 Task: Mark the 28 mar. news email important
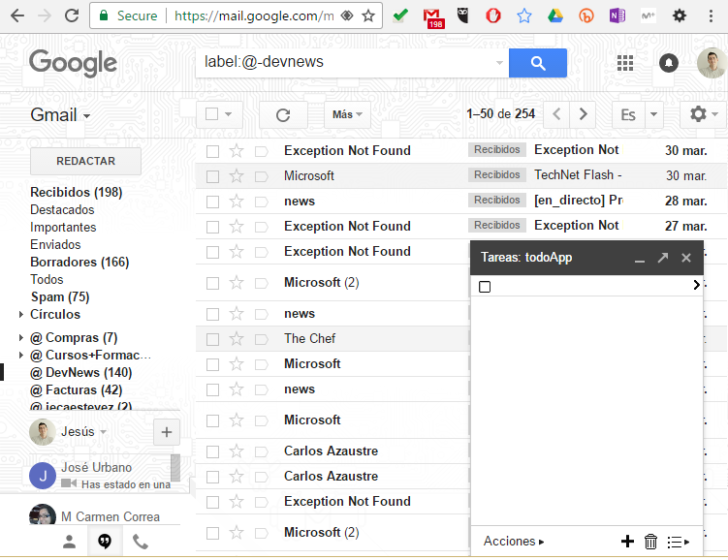point(262,202)
